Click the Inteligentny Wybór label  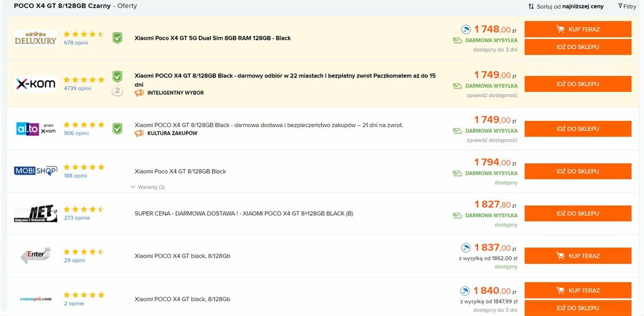[175, 93]
